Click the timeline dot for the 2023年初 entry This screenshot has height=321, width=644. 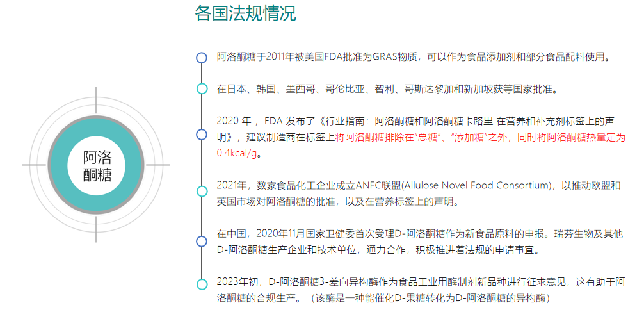point(202,284)
